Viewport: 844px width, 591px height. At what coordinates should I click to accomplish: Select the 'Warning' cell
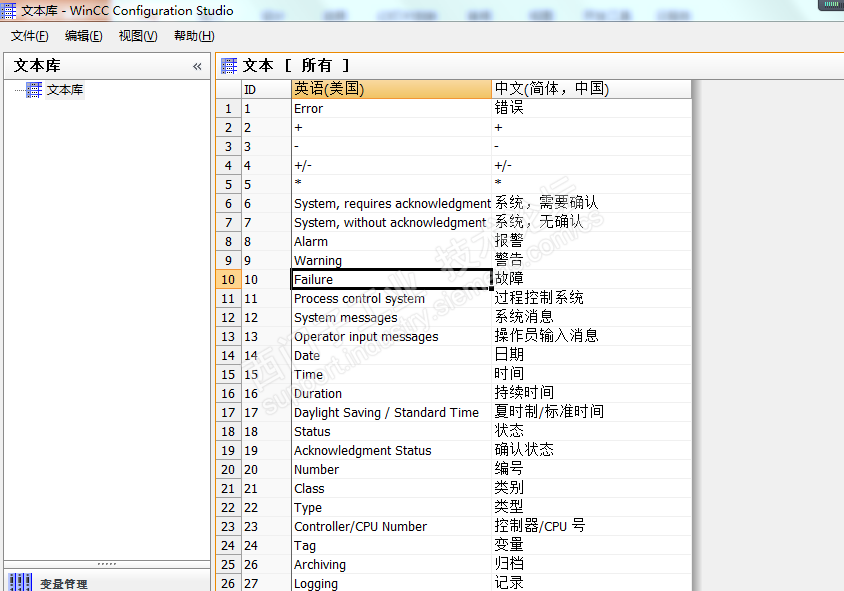[x=391, y=261]
